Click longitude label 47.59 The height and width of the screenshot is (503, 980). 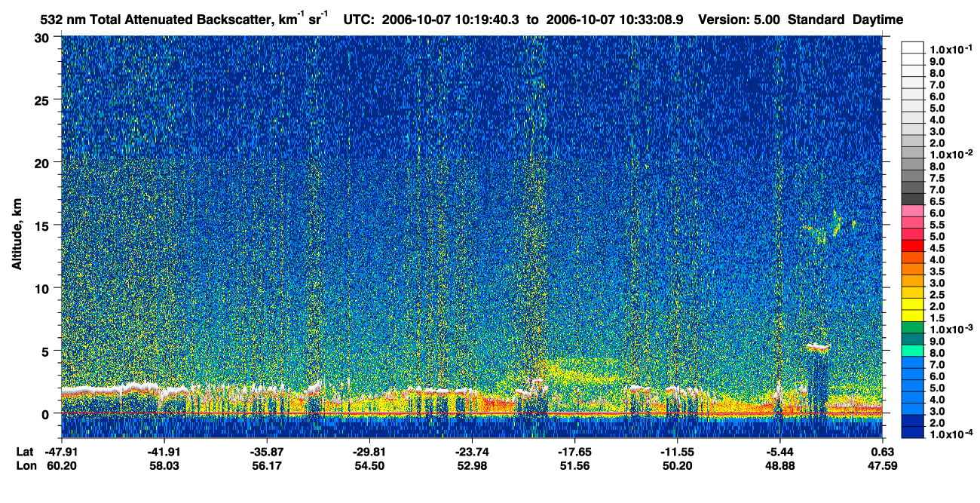[883, 465]
